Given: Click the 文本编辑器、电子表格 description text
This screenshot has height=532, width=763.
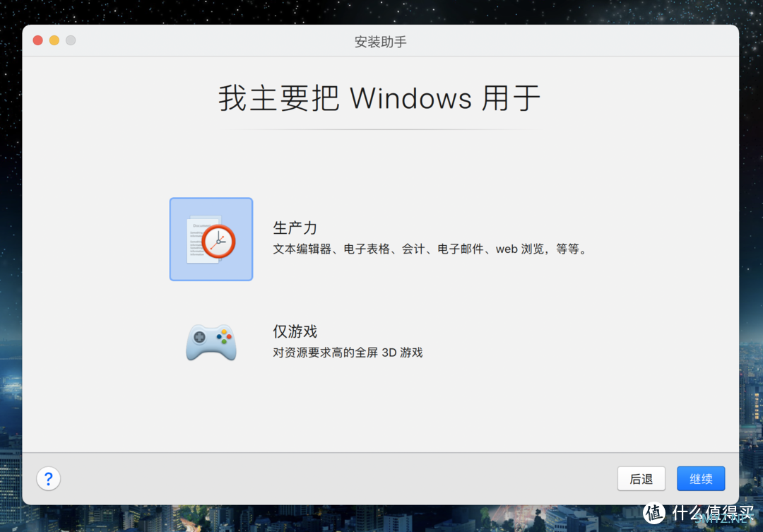Looking at the screenshot, I should (431, 249).
